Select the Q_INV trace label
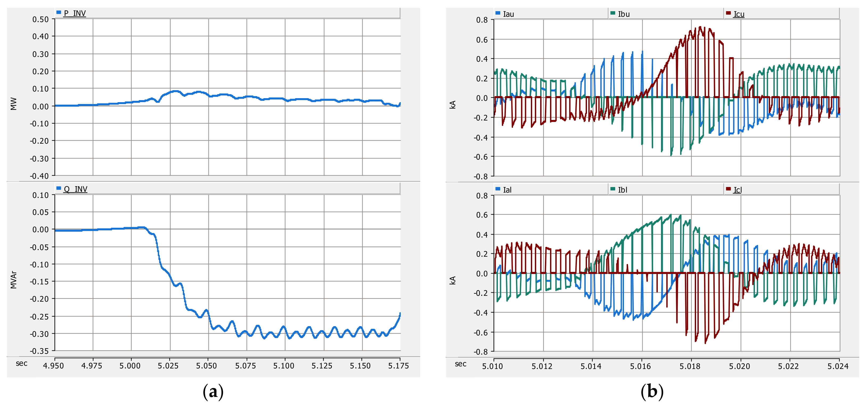The image size is (868, 411). 76,189
